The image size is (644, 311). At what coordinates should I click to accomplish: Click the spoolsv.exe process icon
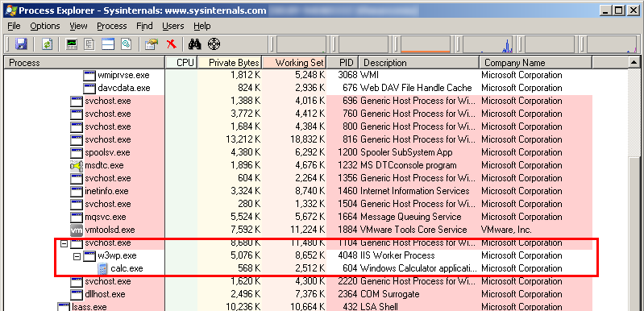[x=77, y=152]
